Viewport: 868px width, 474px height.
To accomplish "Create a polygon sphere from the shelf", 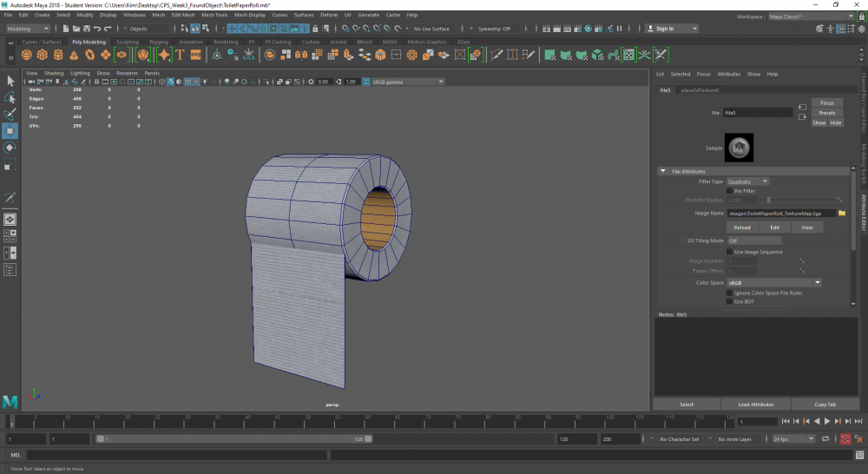I will coord(29,55).
